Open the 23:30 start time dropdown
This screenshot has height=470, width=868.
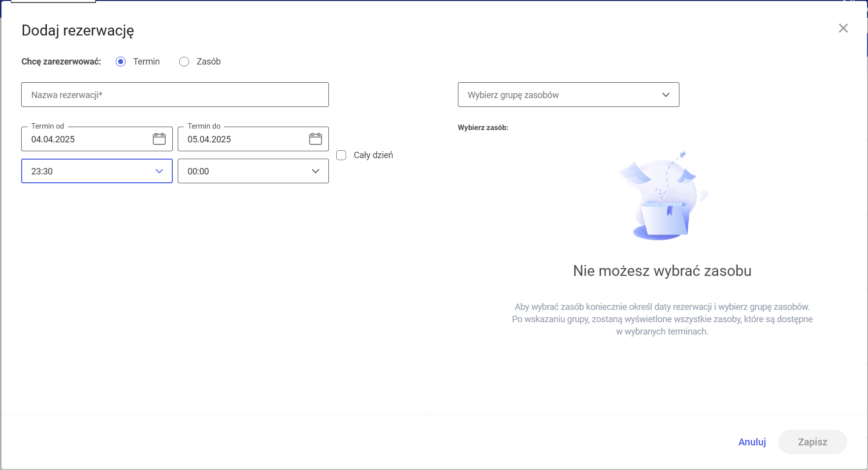point(97,171)
